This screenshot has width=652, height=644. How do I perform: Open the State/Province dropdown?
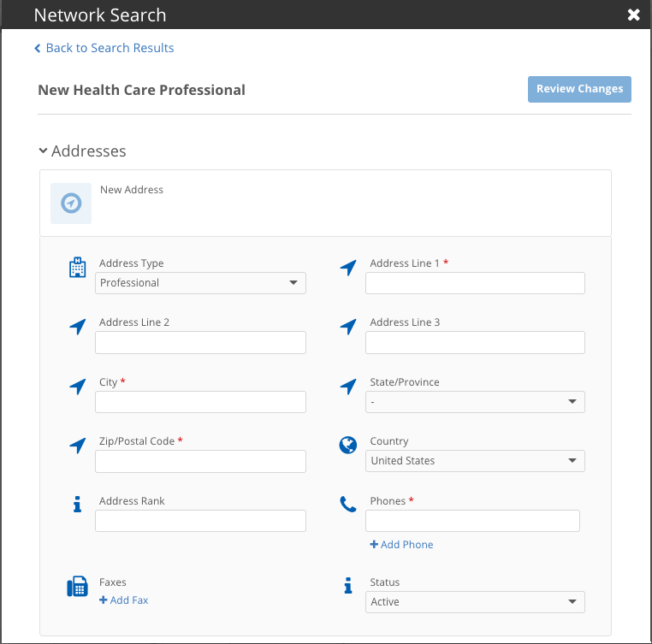click(x=475, y=402)
